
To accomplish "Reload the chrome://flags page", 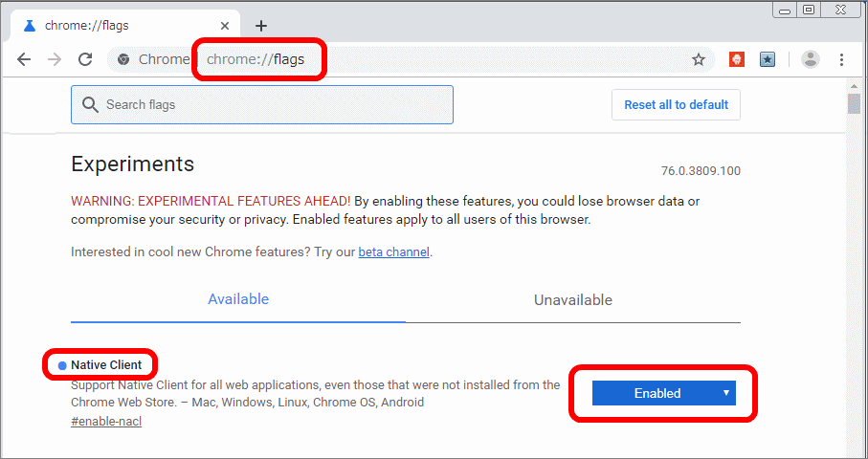I will pyautogui.click(x=85, y=59).
